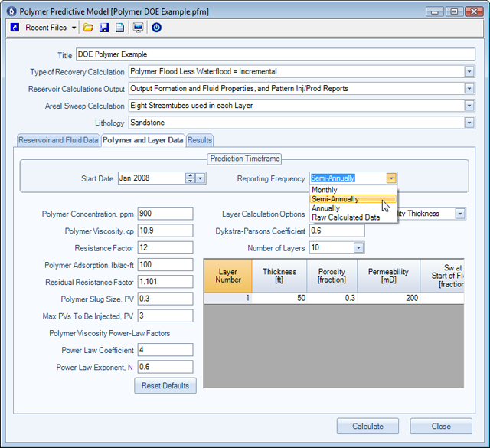Expand the Lithology dropdown
This screenshot has height=448, width=490.
click(x=469, y=123)
